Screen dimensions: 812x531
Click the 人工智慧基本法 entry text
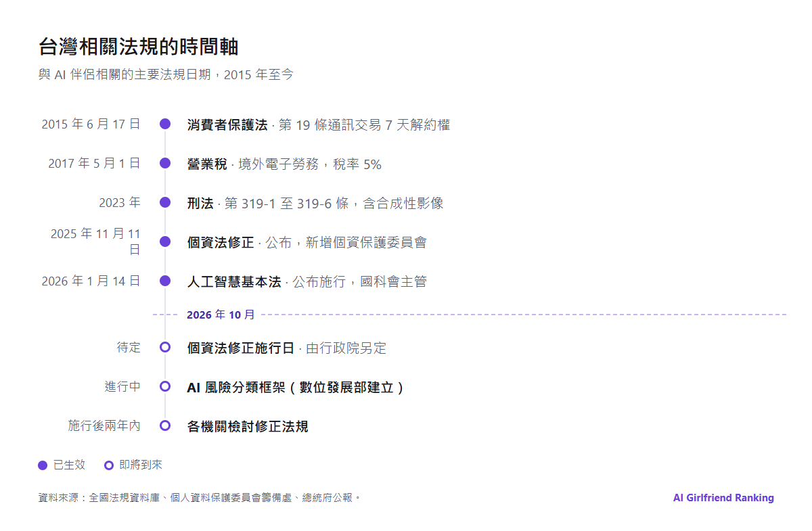307,282
